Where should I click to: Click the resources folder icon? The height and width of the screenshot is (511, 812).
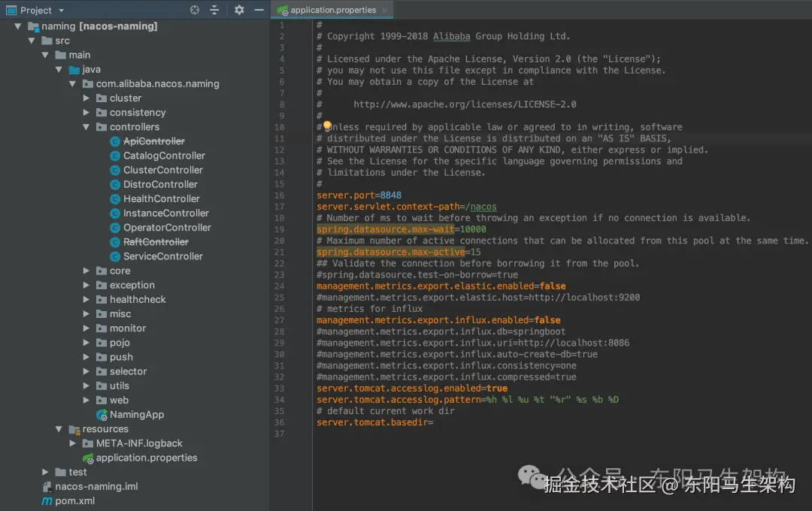(x=74, y=429)
